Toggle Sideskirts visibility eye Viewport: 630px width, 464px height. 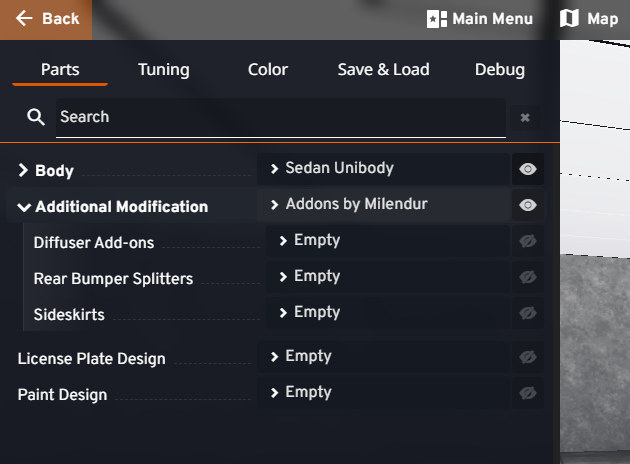[528, 313]
